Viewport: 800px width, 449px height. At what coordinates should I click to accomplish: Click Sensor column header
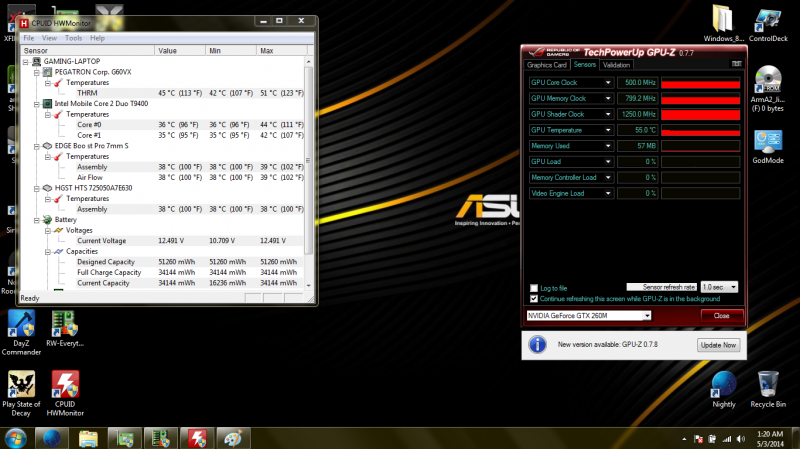(87, 51)
